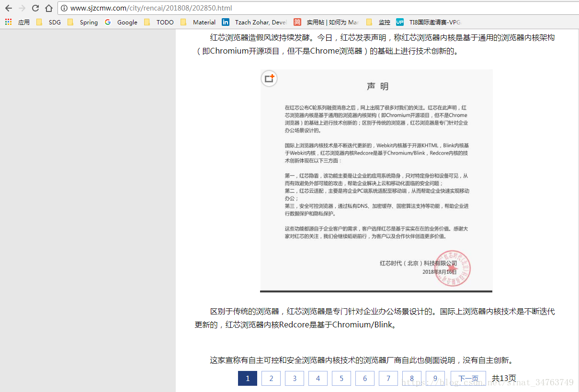Go to page 6 of the article

tap(365, 379)
